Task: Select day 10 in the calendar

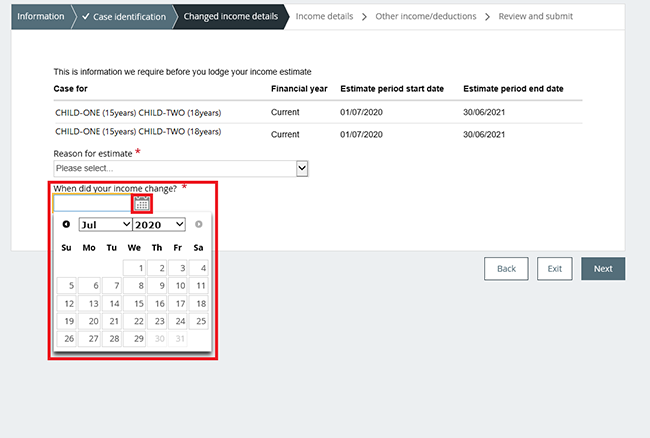Action: tap(179, 285)
